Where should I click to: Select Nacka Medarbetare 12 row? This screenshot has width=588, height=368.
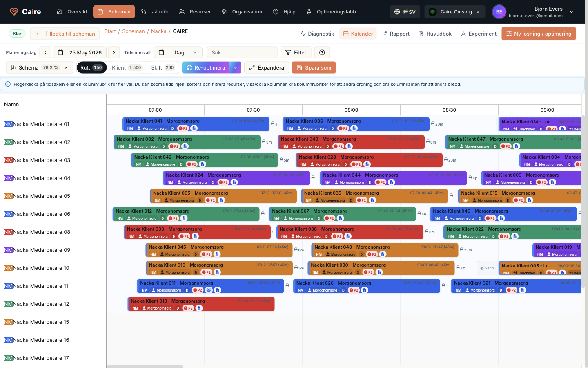click(x=53, y=304)
